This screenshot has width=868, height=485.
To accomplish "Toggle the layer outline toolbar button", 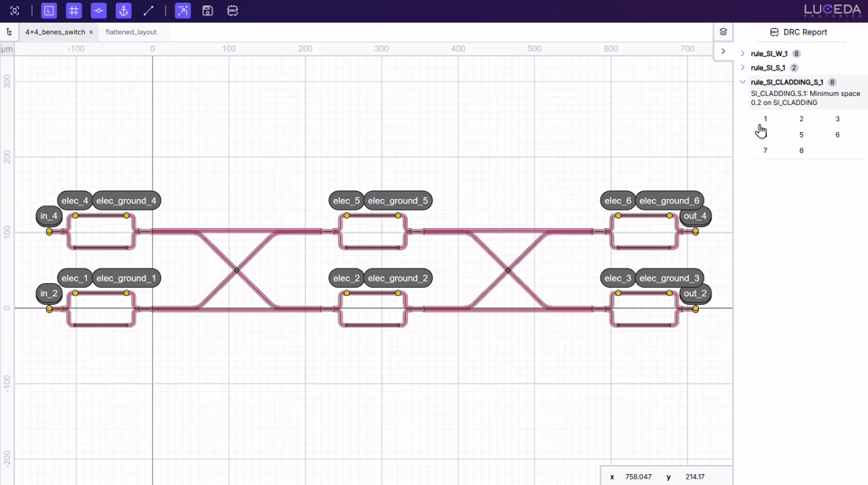I will pos(49,11).
